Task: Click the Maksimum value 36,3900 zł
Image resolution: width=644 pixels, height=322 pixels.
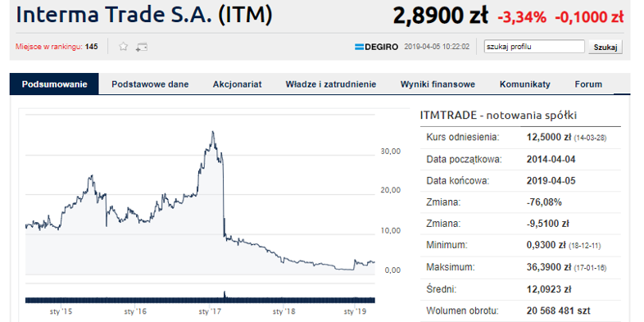Action: 549,267
